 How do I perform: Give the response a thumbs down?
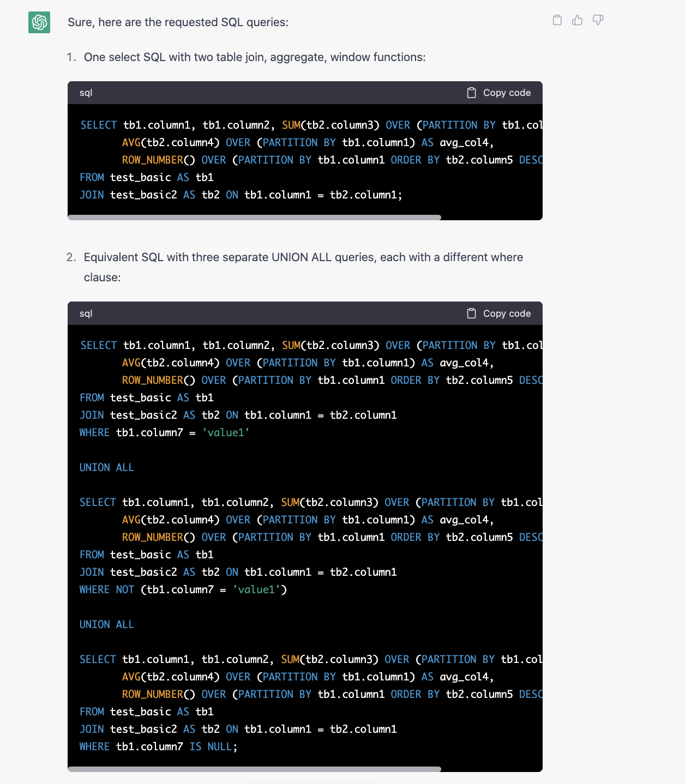pos(598,20)
